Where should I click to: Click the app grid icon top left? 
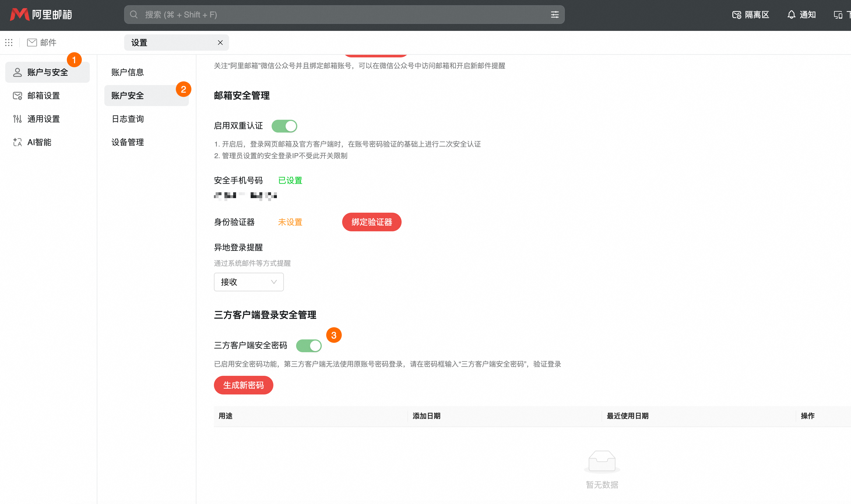pos(8,42)
